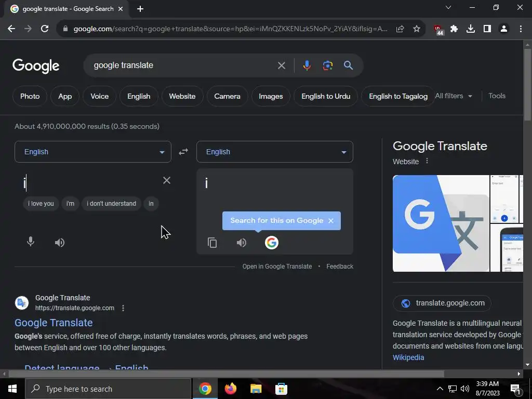Image resolution: width=532 pixels, height=399 pixels.
Task: Dismiss the Search for this on Google tooltip
Action: point(331,221)
